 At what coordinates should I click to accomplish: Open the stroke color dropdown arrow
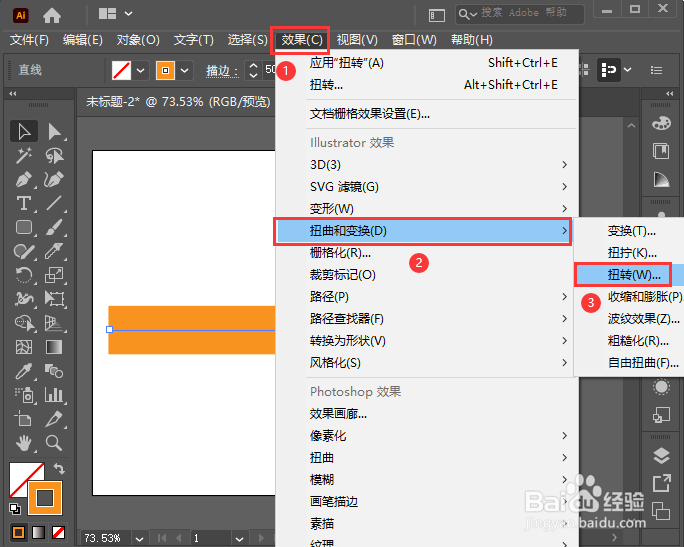pyautogui.click(x=185, y=70)
